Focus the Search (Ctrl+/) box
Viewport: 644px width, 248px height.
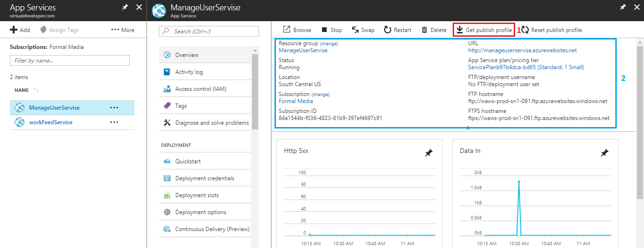click(209, 31)
